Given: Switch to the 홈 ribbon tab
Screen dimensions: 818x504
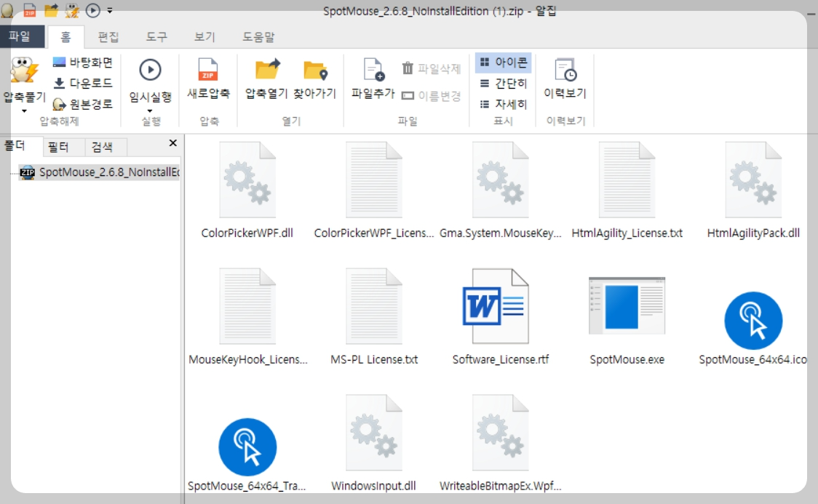Looking at the screenshot, I should [x=65, y=37].
